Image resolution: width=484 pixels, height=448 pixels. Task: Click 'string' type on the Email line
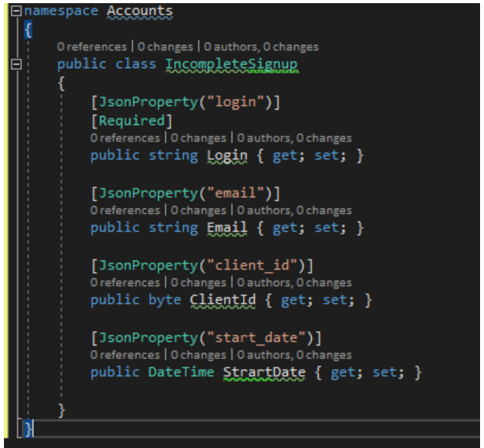point(173,228)
